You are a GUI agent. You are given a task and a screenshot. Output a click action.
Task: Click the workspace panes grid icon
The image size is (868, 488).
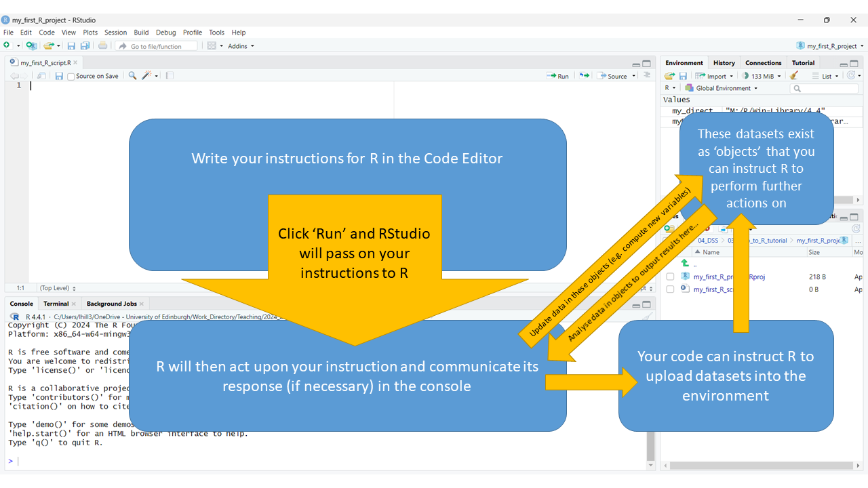pyautogui.click(x=212, y=45)
